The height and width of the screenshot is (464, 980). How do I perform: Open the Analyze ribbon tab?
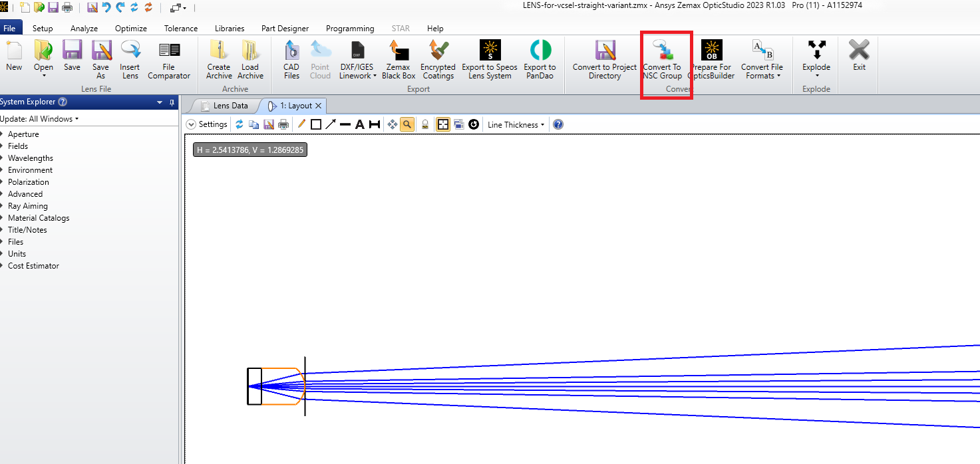[84, 29]
